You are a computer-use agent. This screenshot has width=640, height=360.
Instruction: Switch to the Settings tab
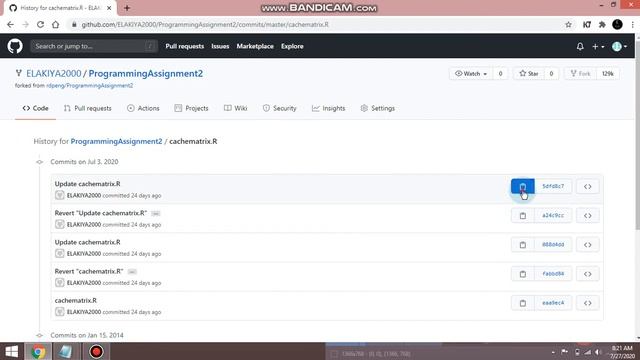[378, 108]
